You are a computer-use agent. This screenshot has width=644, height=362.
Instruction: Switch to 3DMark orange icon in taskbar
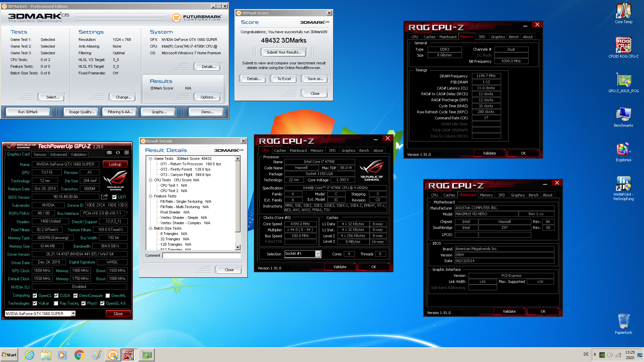click(x=113, y=355)
